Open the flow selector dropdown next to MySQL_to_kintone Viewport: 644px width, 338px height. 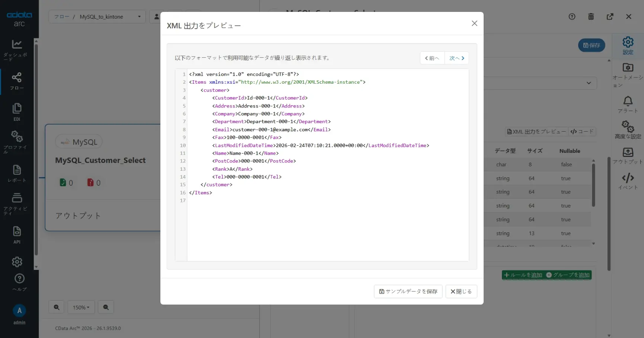pos(139,16)
